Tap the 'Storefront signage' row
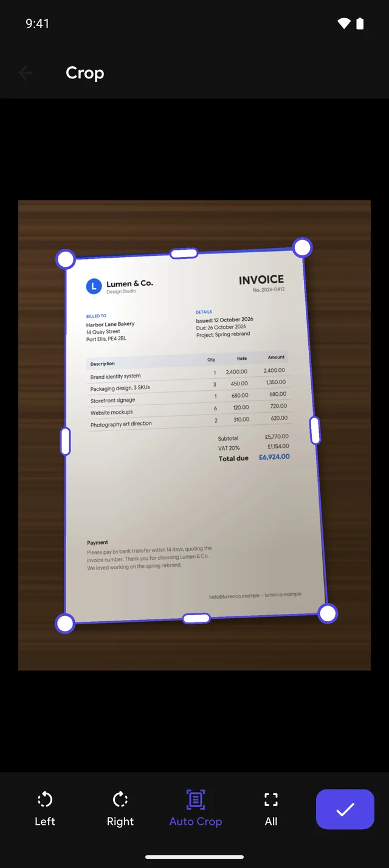The image size is (389, 868). coord(189,397)
